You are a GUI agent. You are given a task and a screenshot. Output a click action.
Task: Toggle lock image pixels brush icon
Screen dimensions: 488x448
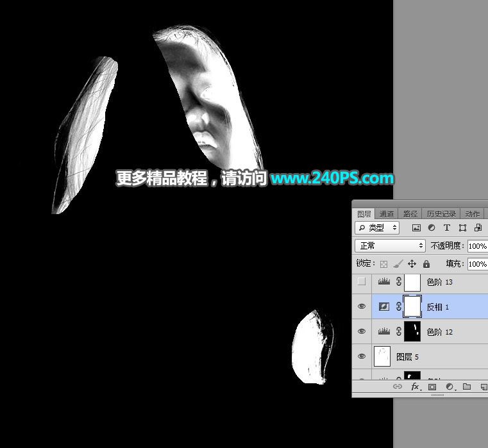pyautogui.click(x=398, y=264)
